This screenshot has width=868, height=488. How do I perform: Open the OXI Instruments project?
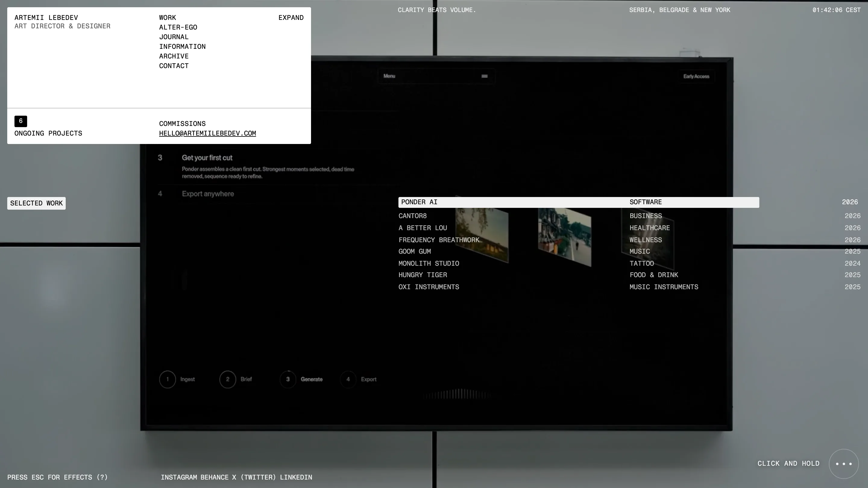tap(429, 287)
